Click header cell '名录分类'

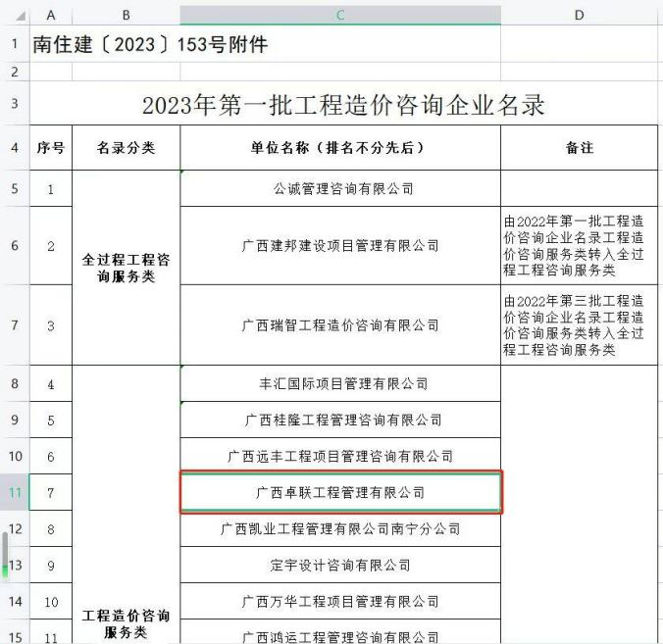click(126, 148)
